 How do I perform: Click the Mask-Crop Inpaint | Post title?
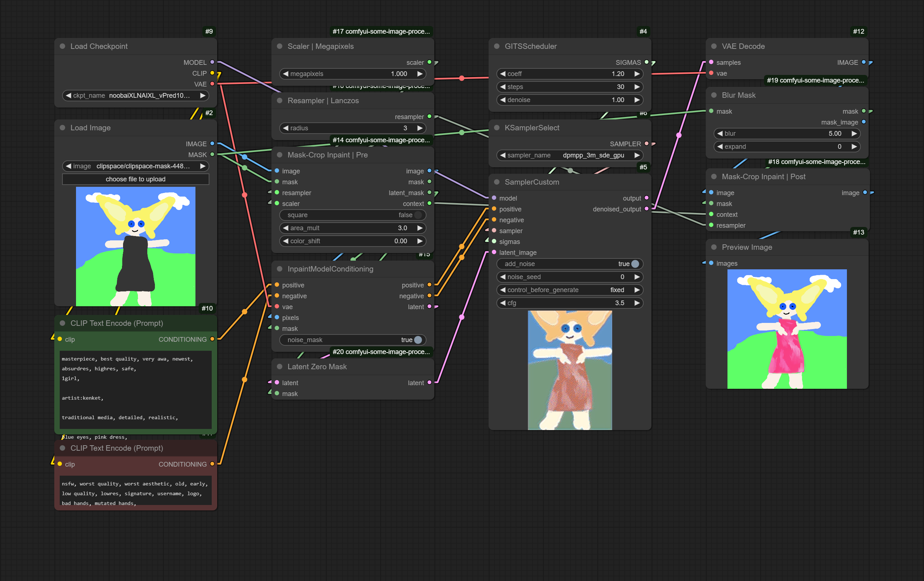tap(763, 177)
